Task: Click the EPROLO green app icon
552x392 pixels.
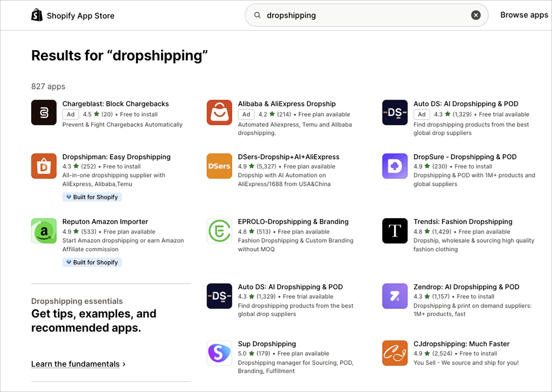Action: [219, 230]
